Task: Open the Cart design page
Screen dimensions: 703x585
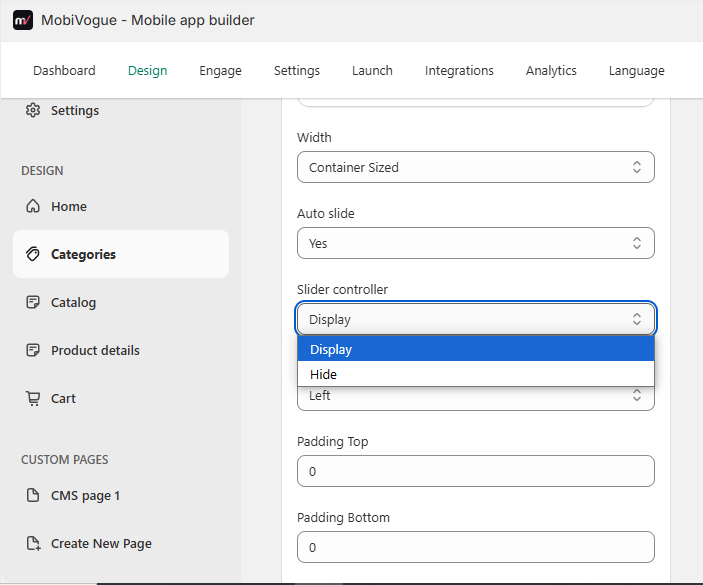Action: tap(63, 398)
